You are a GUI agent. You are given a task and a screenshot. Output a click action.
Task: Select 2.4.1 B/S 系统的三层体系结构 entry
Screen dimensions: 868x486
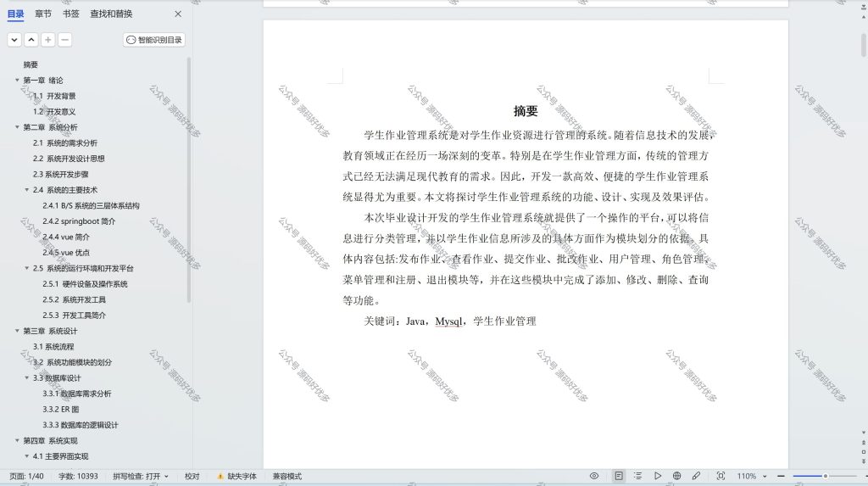[x=91, y=205]
